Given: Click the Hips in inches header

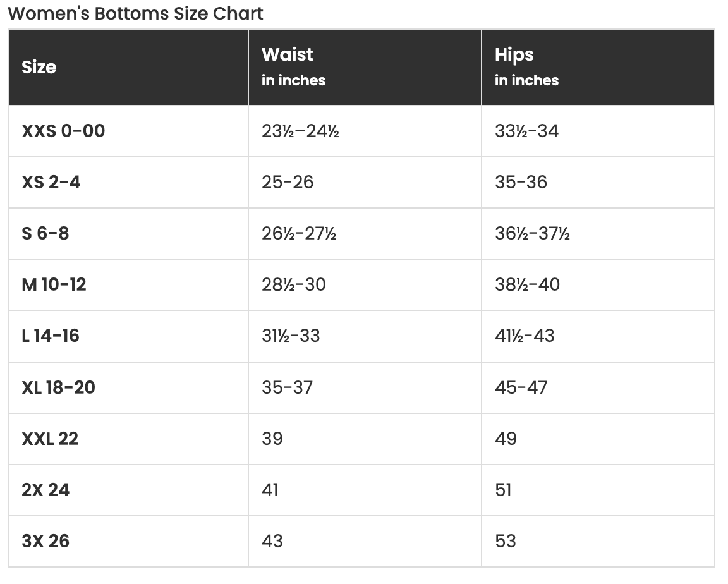Looking at the screenshot, I should pos(526,66).
